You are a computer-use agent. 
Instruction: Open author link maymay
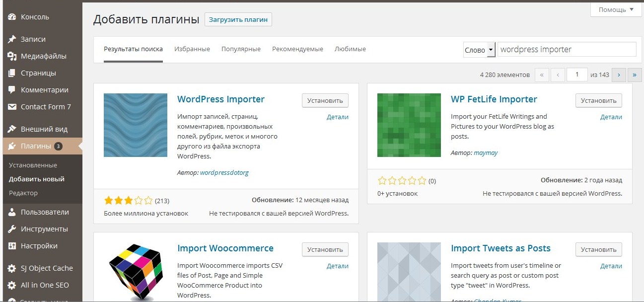coord(486,153)
